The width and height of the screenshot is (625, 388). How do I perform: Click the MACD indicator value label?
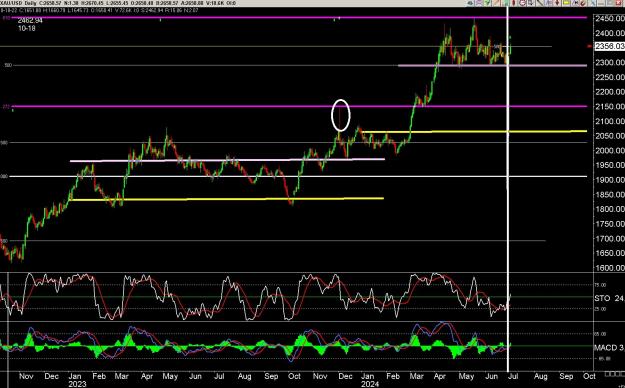pos(609,348)
